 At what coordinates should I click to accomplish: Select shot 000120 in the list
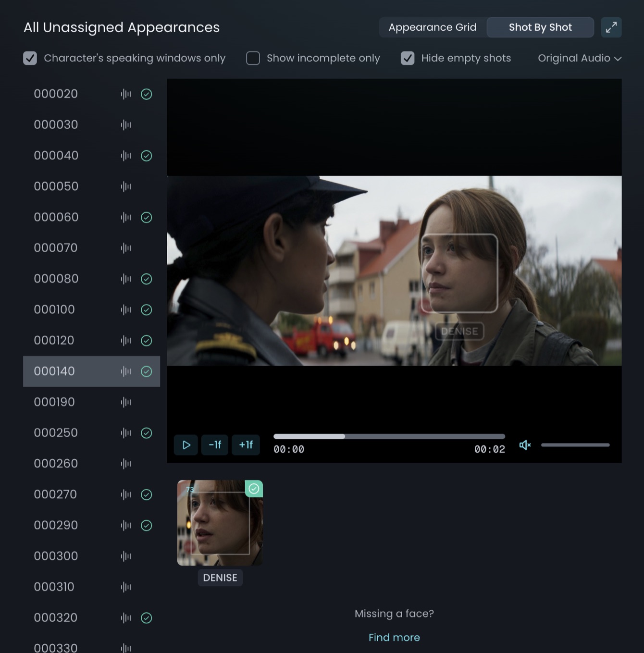coord(91,341)
